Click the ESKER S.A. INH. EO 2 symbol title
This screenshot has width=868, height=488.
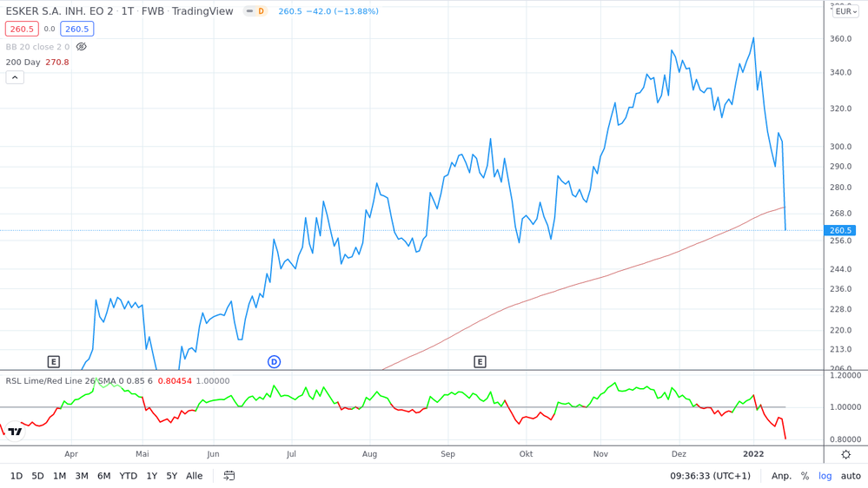coord(59,11)
